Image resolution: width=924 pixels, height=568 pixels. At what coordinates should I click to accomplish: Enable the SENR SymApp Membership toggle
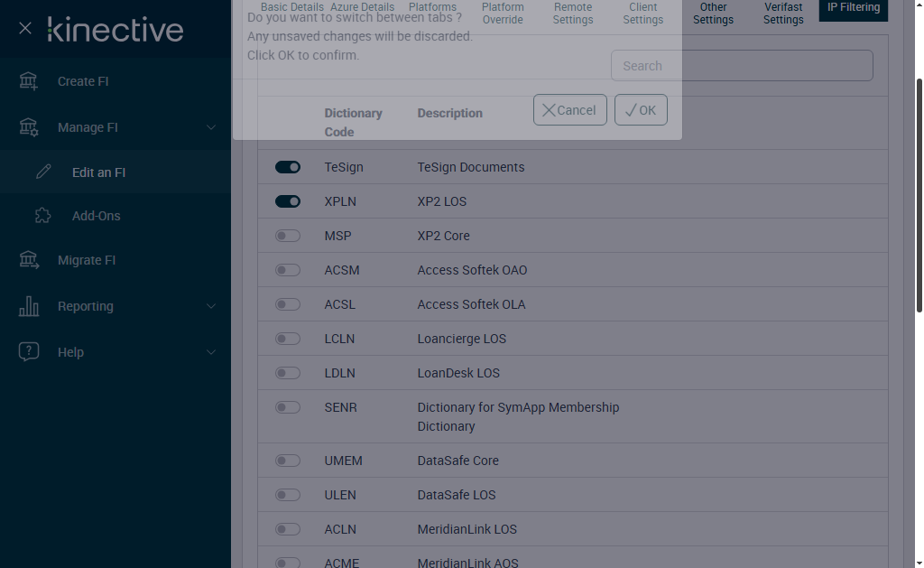[x=288, y=407]
